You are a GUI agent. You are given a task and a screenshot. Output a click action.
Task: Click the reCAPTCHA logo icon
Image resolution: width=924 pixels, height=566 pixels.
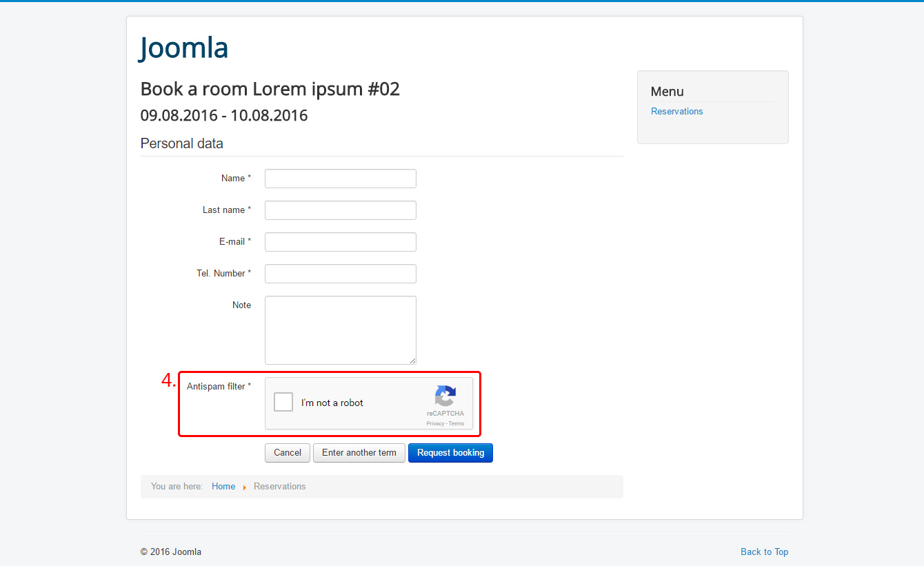[x=445, y=396]
